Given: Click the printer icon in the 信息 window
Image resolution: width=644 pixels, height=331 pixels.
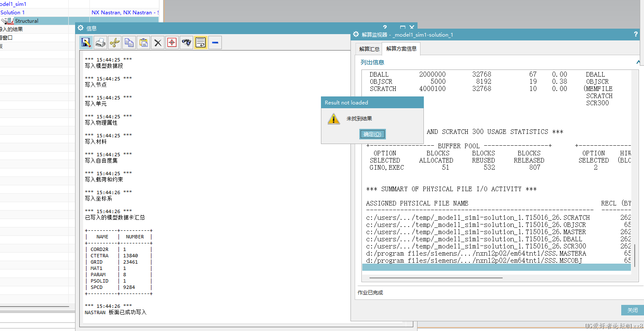Looking at the screenshot, I should click(100, 43).
